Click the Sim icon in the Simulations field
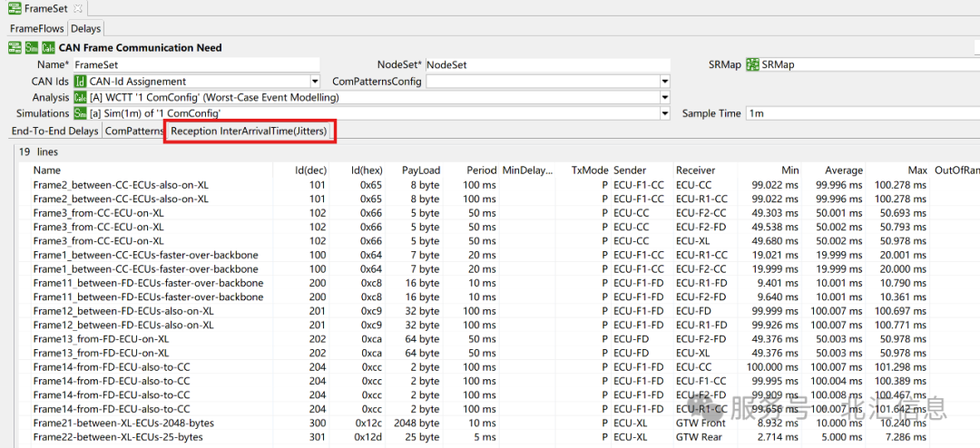This screenshot has width=980, height=448. coord(80,113)
